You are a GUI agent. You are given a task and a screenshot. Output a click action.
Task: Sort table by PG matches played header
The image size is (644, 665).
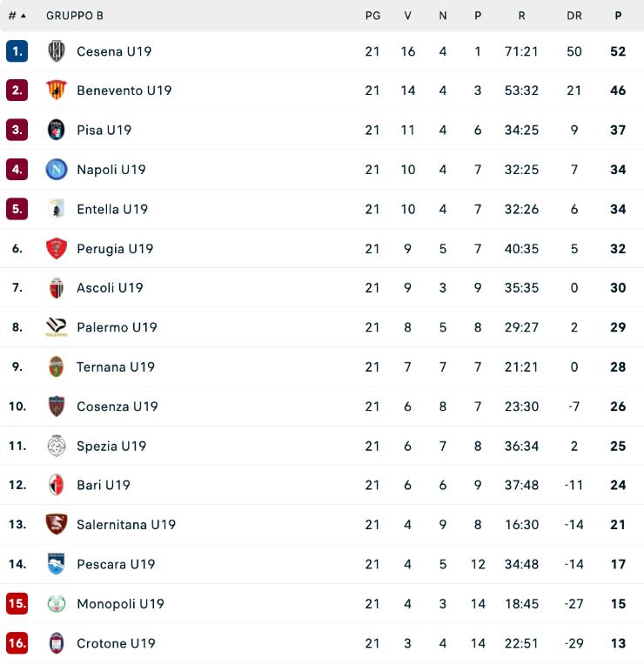point(372,16)
